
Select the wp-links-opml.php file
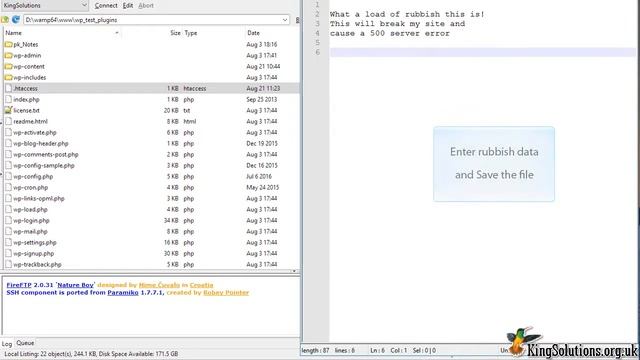tap(39, 199)
